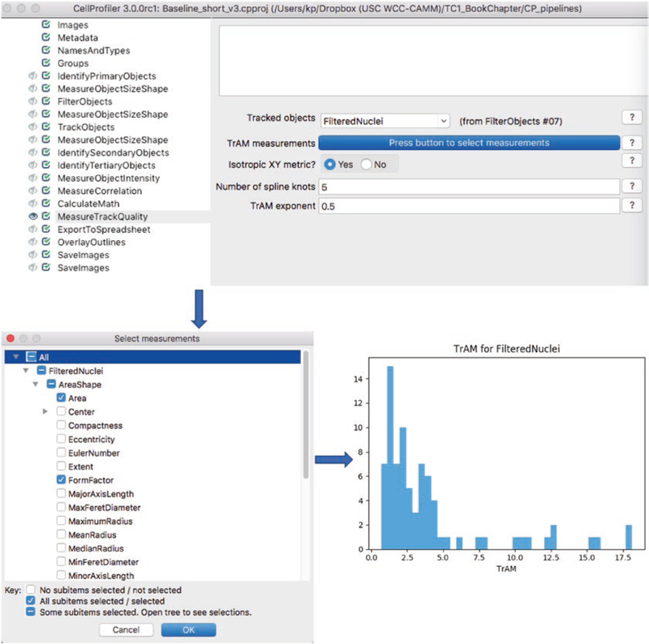The height and width of the screenshot is (644, 649).
Task: Click the eye icon next to IdentifyPrimaryObjects
Action: (33, 76)
